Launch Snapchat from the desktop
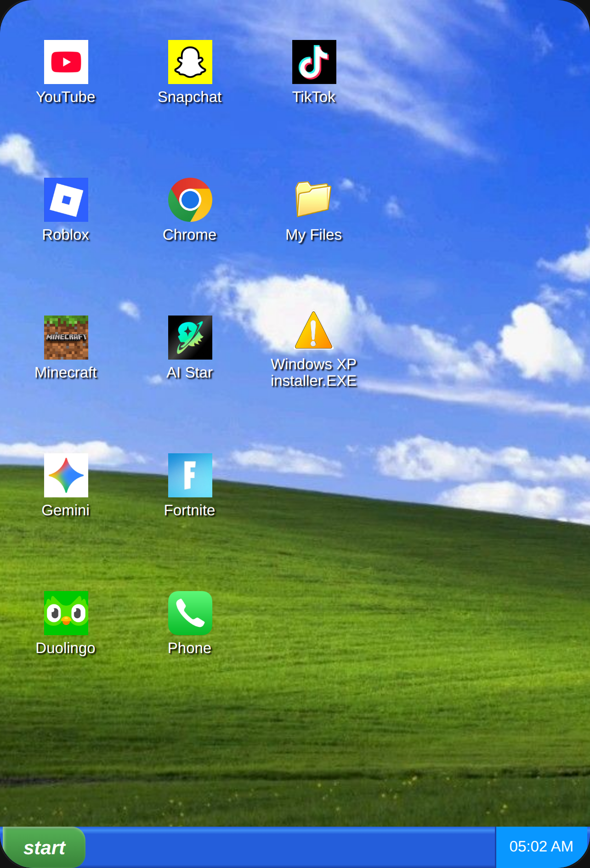590x868 pixels. (190, 62)
